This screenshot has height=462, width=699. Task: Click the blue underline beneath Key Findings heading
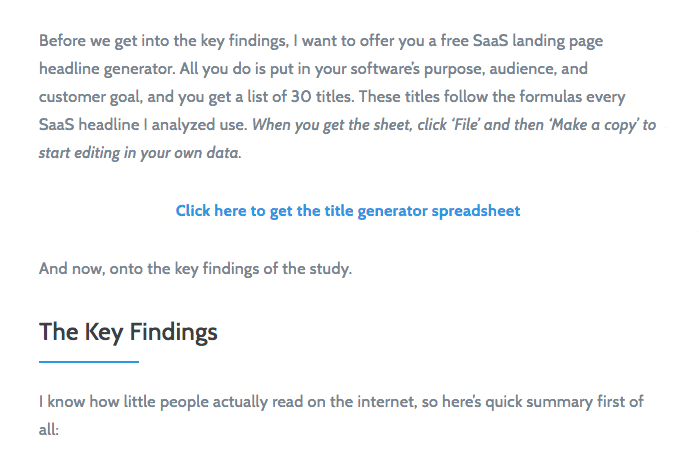(89, 362)
